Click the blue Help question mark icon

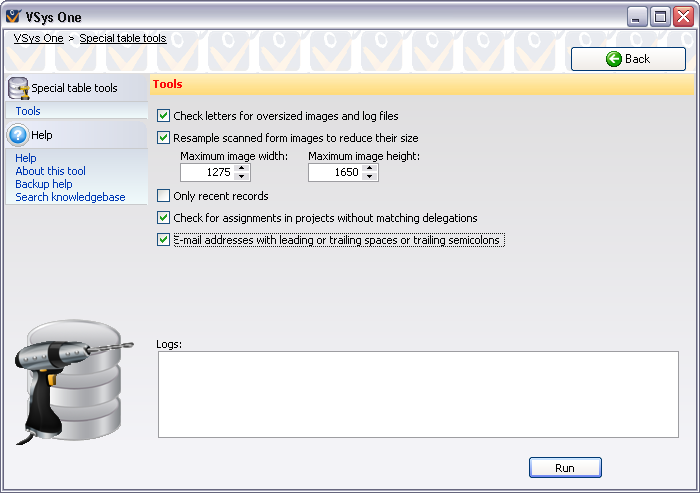tap(18, 135)
